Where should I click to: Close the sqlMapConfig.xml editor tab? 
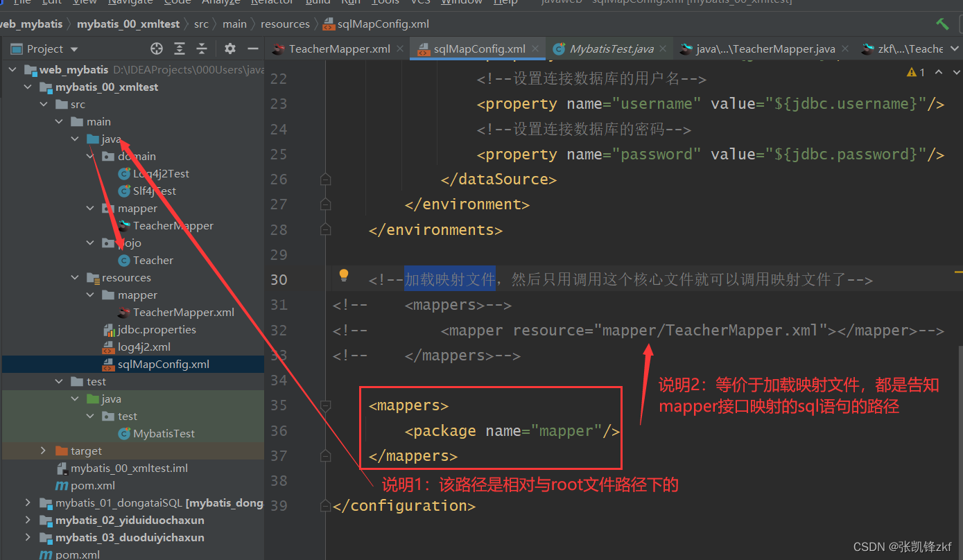point(535,49)
